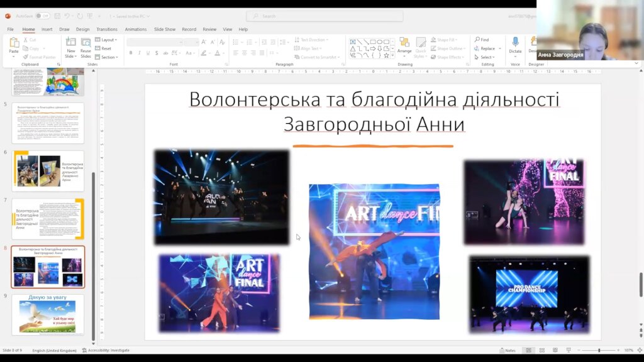Click the English (United Kingdom) language indicator
The width and height of the screenshot is (644, 362).
click(x=54, y=350)
